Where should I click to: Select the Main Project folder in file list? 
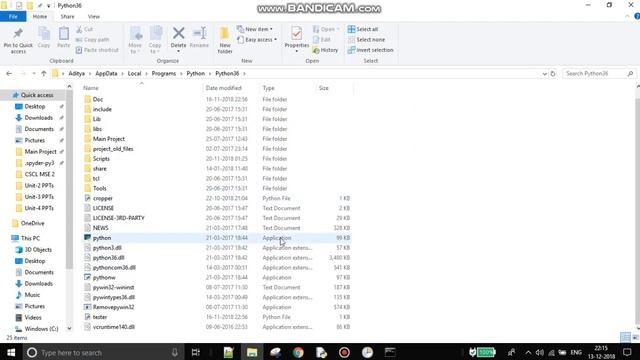coord(109,139)
